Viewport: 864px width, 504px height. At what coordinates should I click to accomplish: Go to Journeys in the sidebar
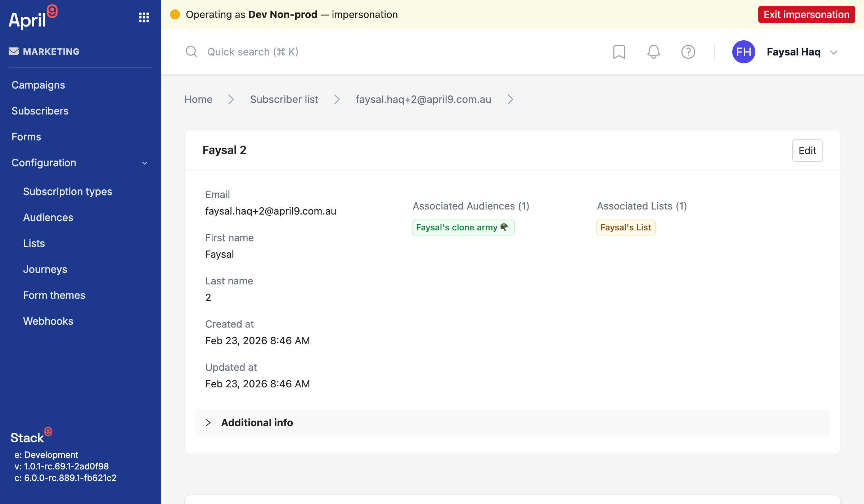45,269
